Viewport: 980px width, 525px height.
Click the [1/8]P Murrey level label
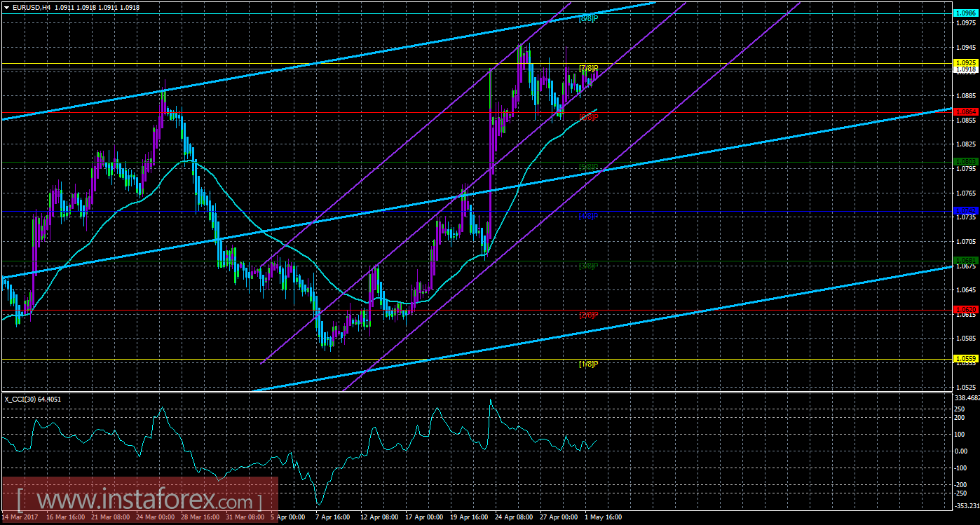[588, 364]
